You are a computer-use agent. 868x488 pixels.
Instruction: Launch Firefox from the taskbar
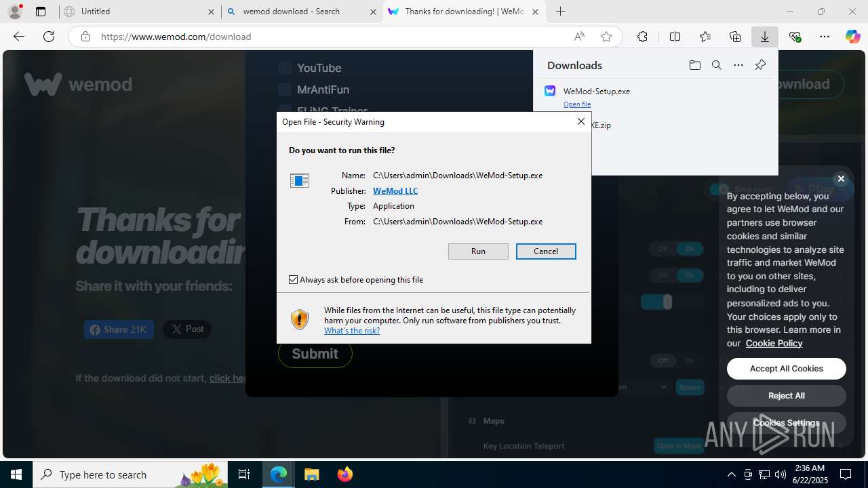click(344, 474)
